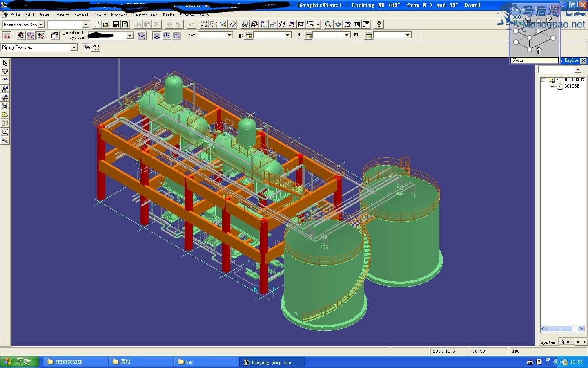Click the green Create Penetration Spools tool
The height and width of the screenshot is (368, 588).
coord(5,114)
